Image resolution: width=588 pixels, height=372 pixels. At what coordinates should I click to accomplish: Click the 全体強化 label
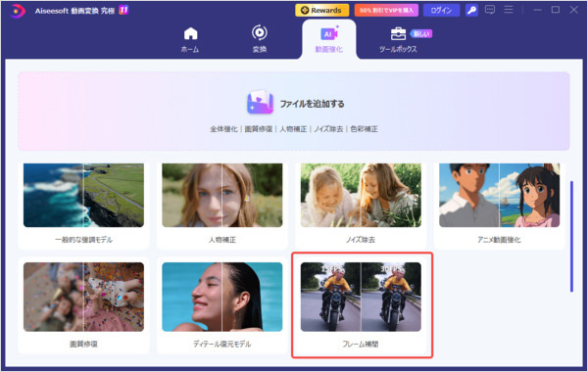[x=223, y=129]
